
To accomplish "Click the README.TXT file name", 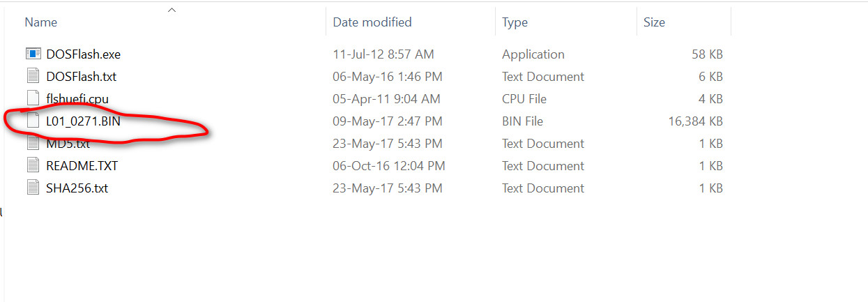I will tap(82, 166).
